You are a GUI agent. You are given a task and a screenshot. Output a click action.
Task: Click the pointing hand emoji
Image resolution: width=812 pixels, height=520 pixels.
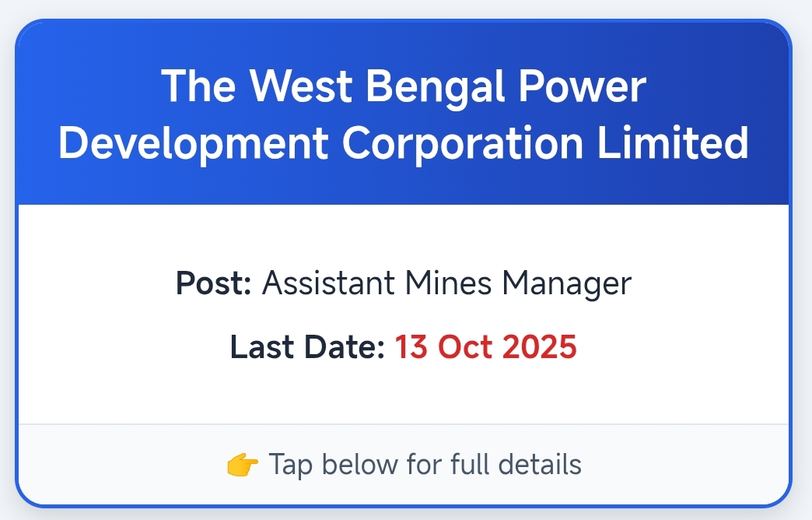coord(242,466)
